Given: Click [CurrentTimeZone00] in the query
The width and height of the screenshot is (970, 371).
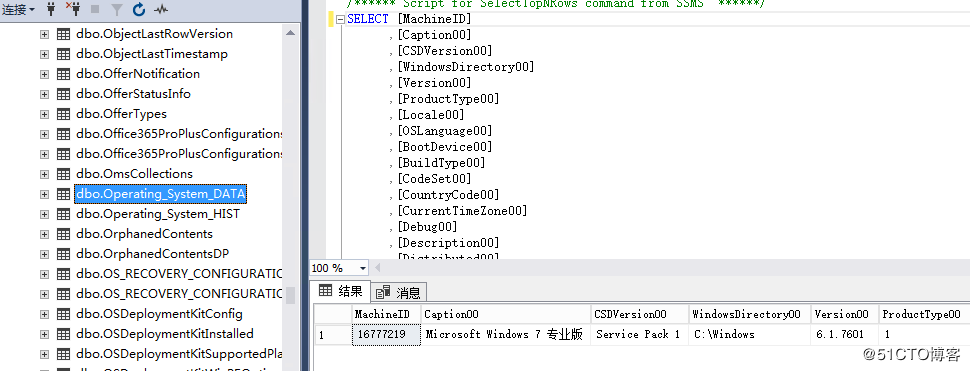Looking at the screenshot, I should click(462, 211).
